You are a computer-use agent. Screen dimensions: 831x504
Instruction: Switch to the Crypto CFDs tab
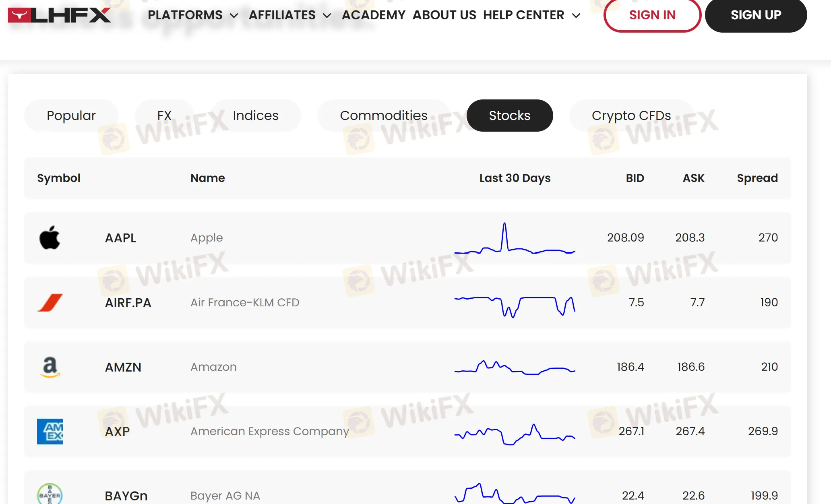point(631,116)
